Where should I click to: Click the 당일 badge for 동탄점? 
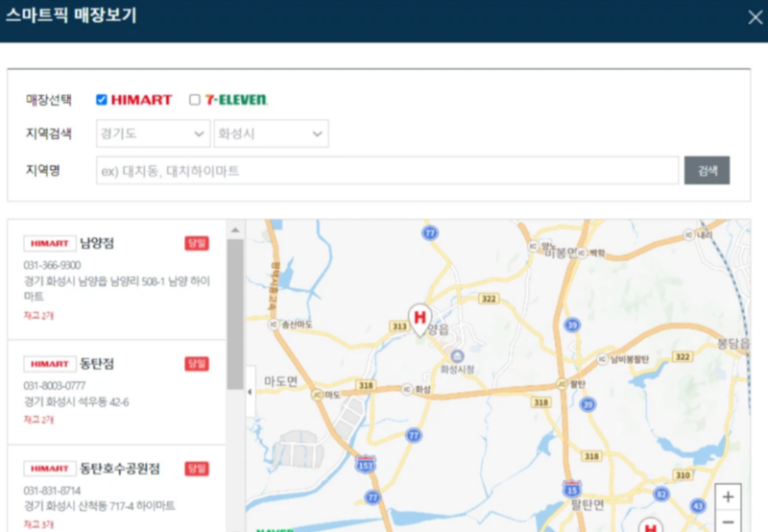[x=197, y=364]
